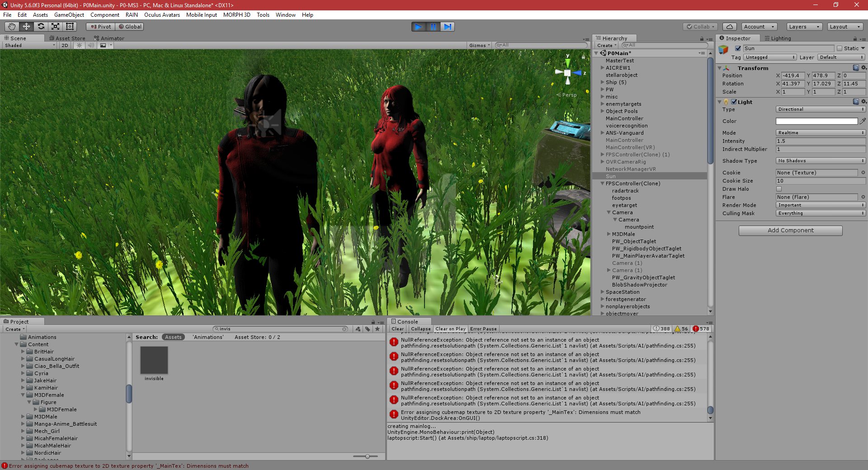Toggle Pivot handle position button
The width and height of the screenshot is (868, 470).
(100, 27)
